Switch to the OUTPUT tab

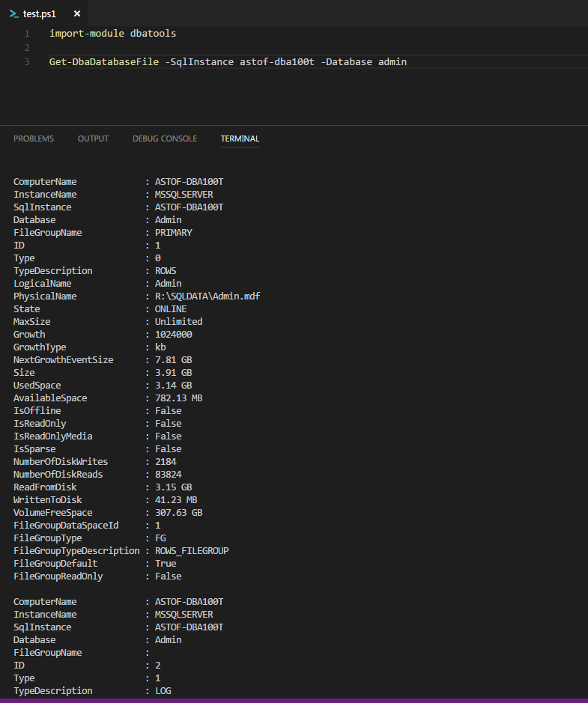pyautogui.click(x=93, y=139)
